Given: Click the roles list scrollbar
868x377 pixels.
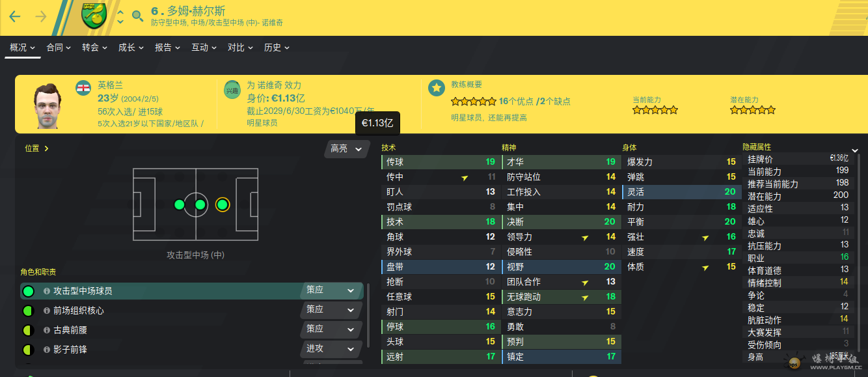Looking at the screenshot, I should (368, 315).
